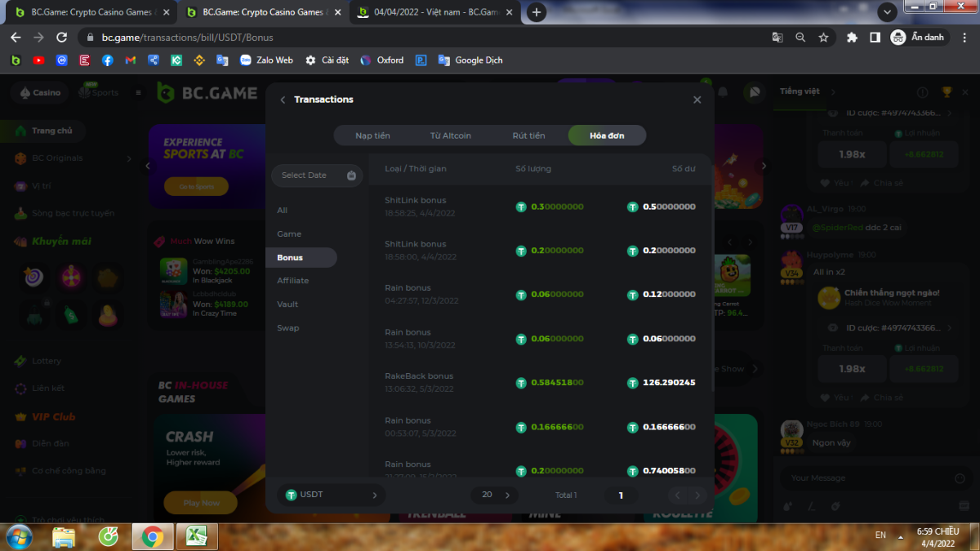Click the page number input field

[621, 495]
